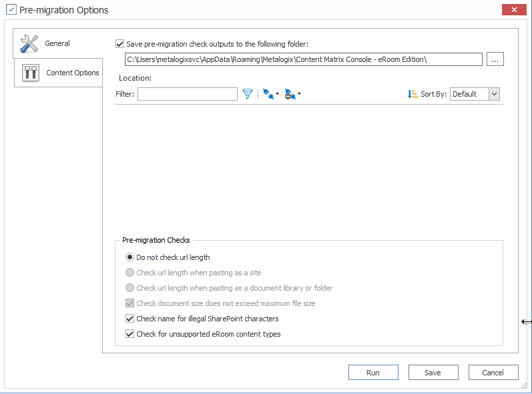Disable Check for unsupported eRoom content types

[129, 334]
